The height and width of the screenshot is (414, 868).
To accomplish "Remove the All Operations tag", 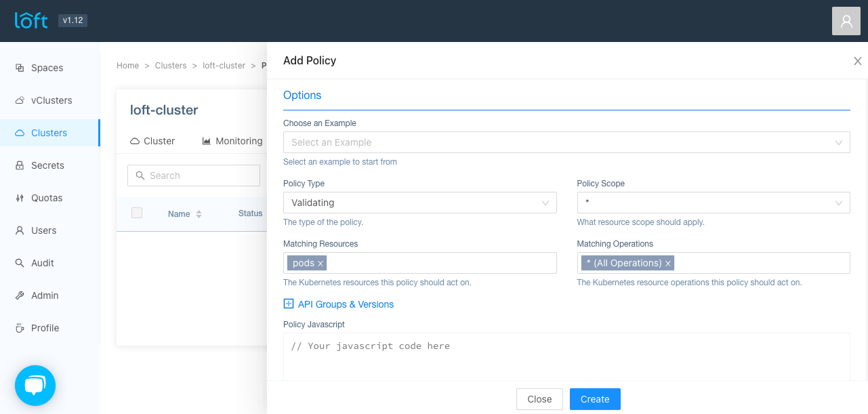I will coord(668,264).
